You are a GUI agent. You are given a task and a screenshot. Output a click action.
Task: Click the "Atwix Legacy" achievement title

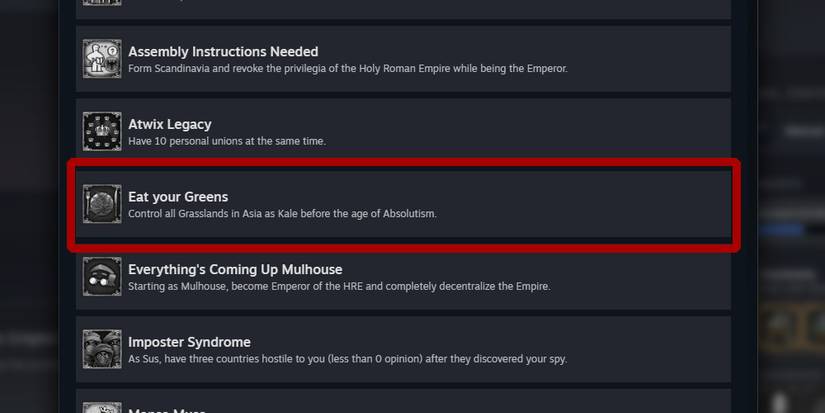pyautogui.click(x=169, y=124)
